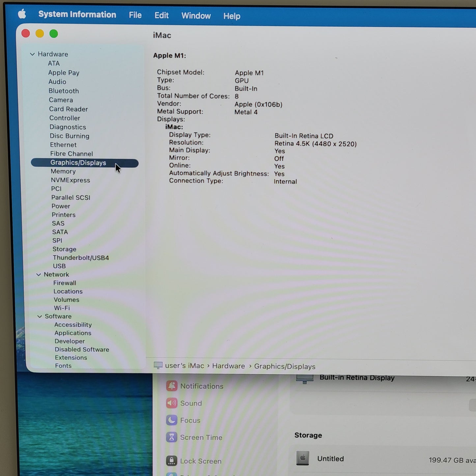The image size is (476, 476).
Task: Open Screen Time in System Settings window
Action: coord(194,437)
